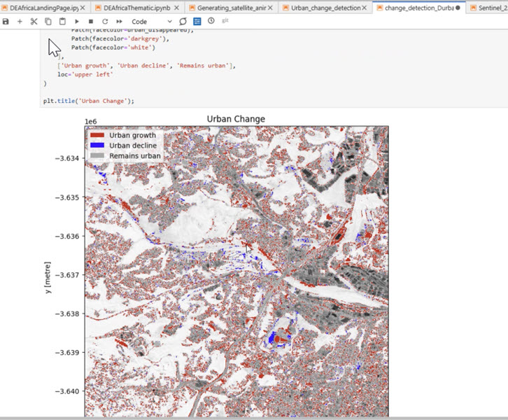
Task: Click the 'Urban Change' plot title
Action: [x=236, y=119]
